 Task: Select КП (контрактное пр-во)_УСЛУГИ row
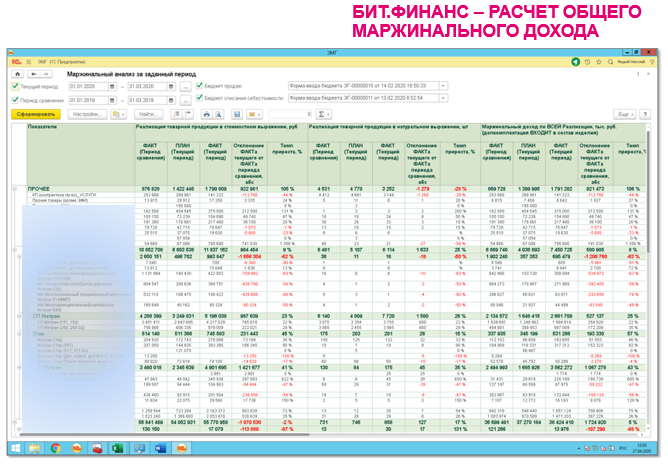[64, 195]
